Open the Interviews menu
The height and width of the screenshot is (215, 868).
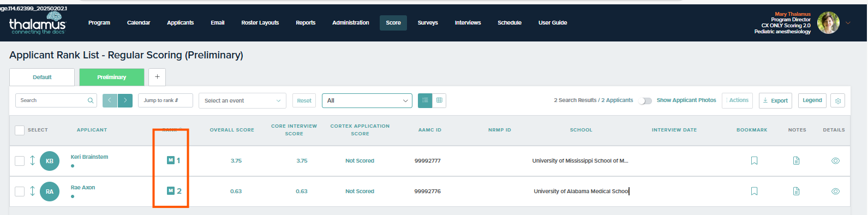[x=468, y=23]
